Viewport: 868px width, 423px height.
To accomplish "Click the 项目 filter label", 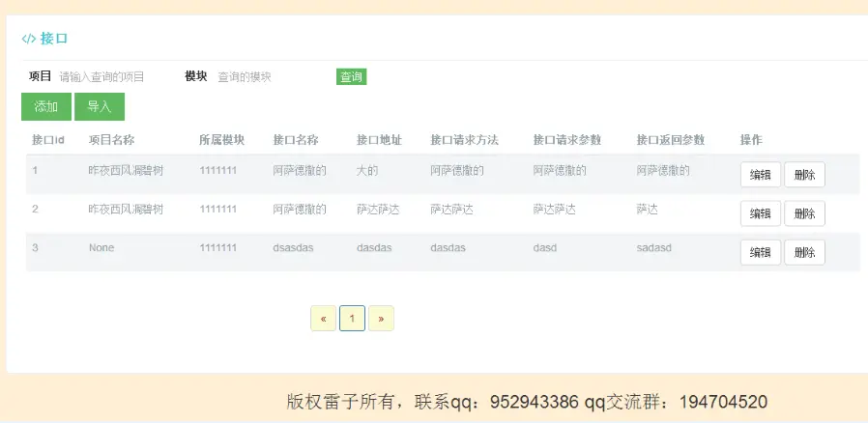I will (x=40, y=76).
